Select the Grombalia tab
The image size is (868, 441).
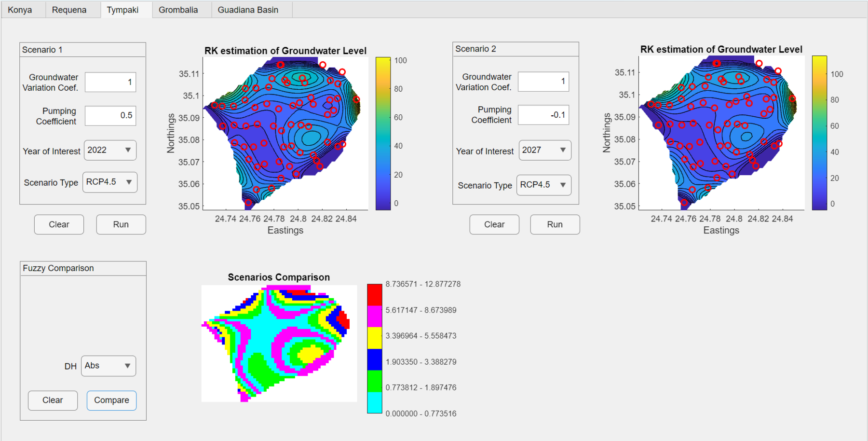pyautogui.click(x=178, y=10)
